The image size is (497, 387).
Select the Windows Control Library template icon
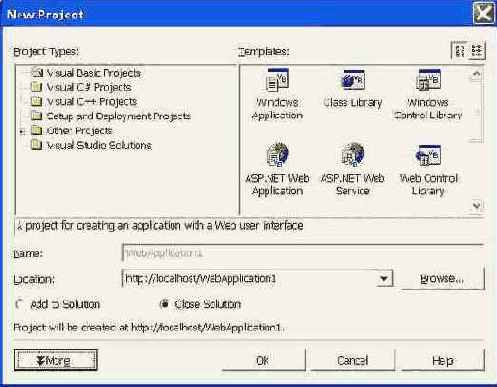[429, 80]
